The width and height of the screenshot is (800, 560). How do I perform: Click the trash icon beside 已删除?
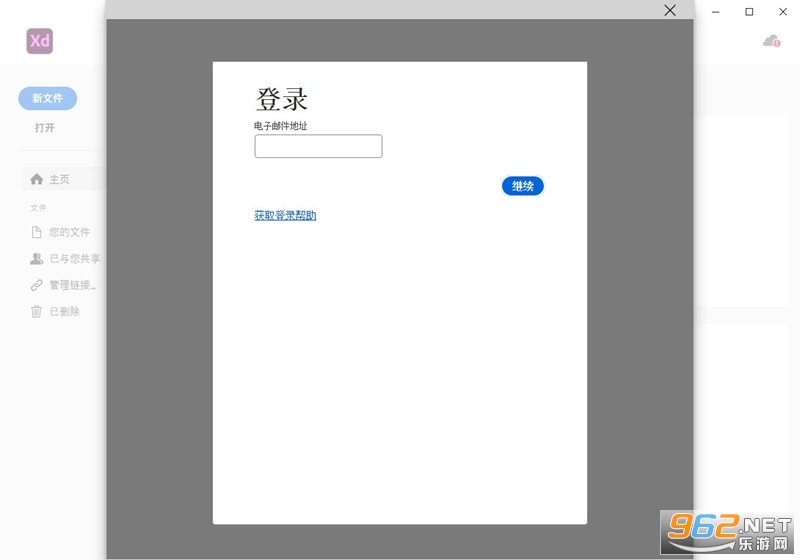(36, 312)
